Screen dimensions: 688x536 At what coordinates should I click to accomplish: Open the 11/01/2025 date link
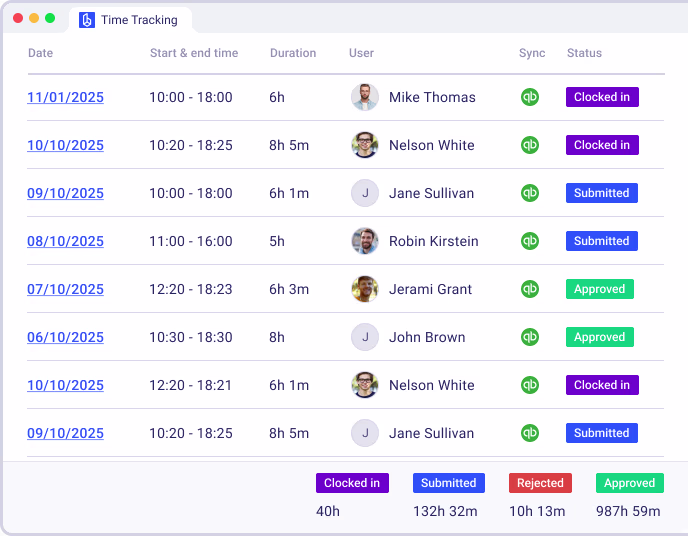pos(65,97)
